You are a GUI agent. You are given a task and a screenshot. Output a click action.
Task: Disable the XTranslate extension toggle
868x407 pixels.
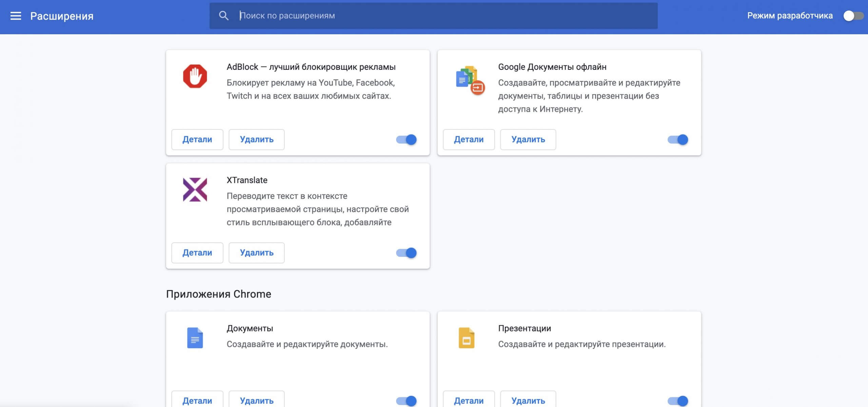click(x=406, y=253)
